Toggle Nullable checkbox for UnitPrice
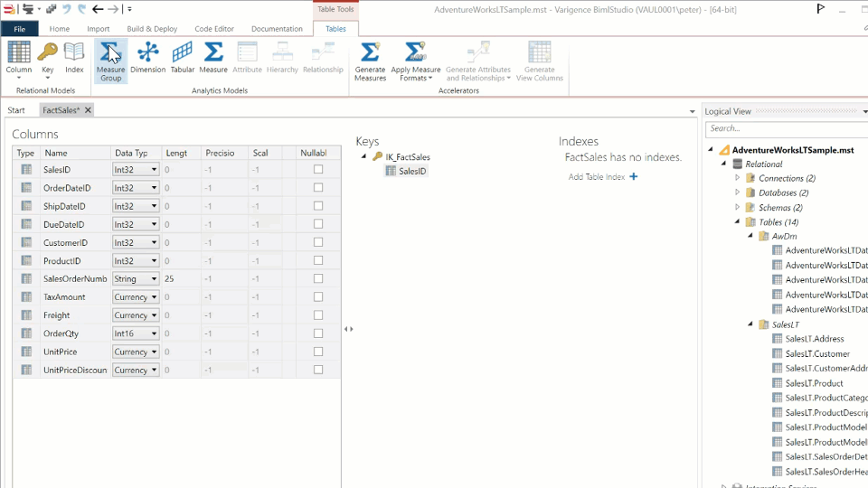Image resolution: width=868 pixels, height=488 pixels. (x=318, y=352)
